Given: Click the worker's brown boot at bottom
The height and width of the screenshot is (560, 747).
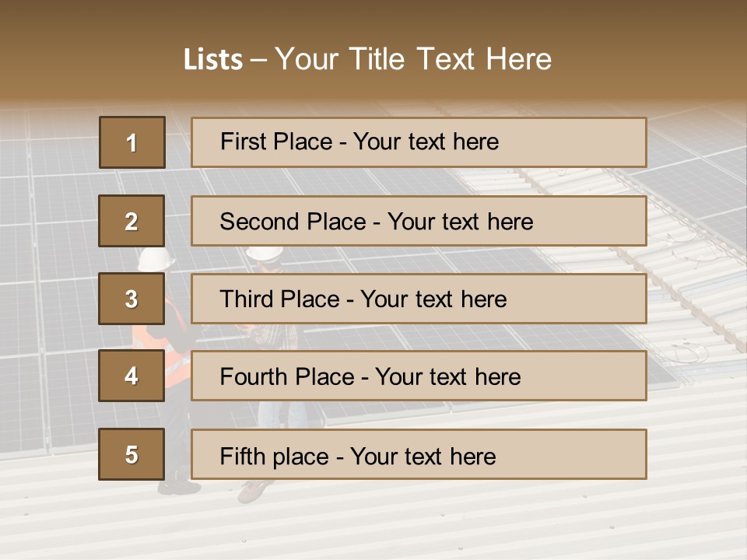Looking at the screenshot, I should pos(254,491).
